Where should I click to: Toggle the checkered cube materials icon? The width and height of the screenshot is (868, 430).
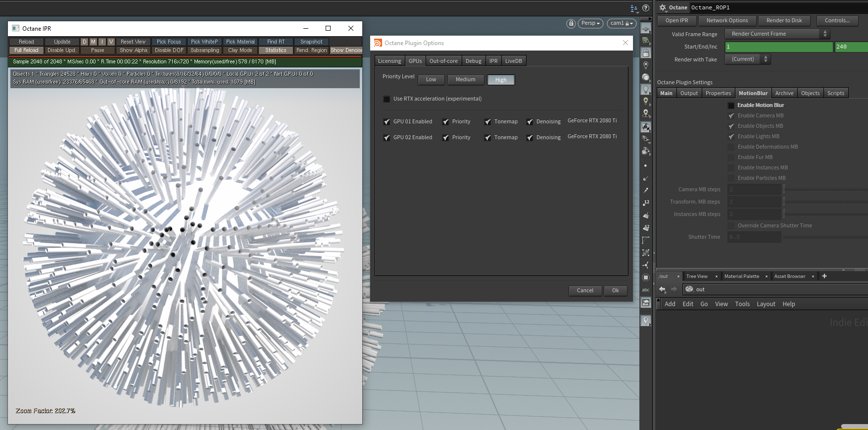(646, 127)
